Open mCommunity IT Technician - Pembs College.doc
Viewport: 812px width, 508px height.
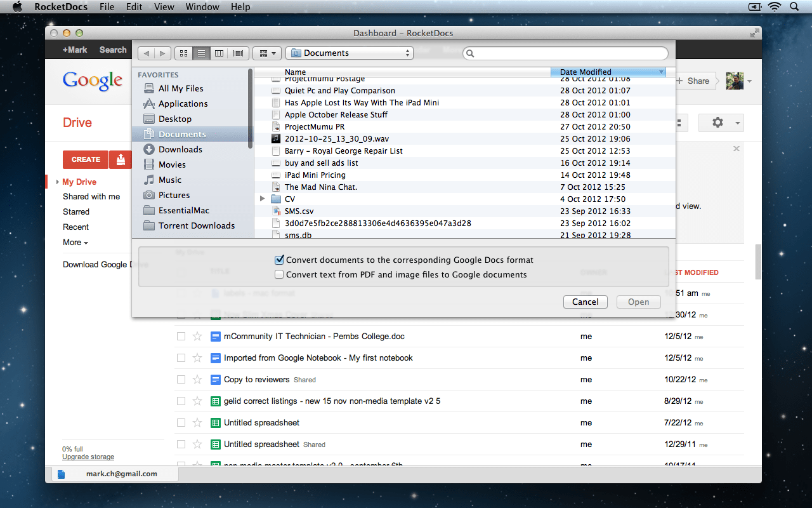pyautogui.click(x=314, y=337)
